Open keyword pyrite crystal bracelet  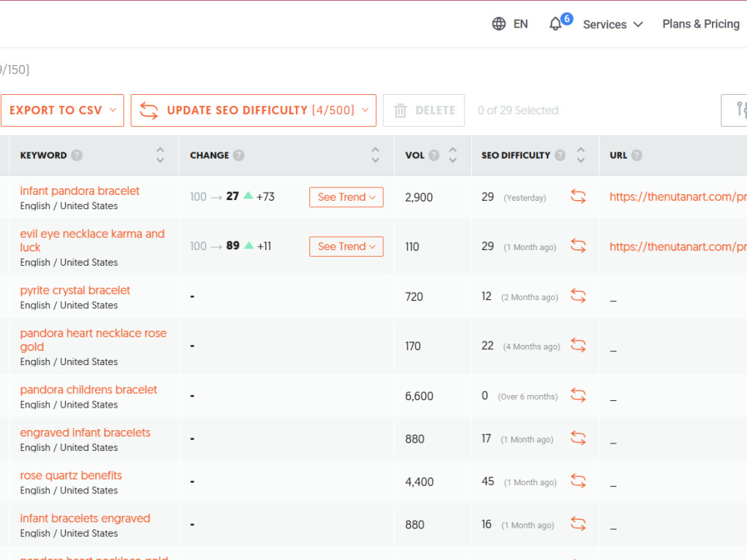[75, 290]
